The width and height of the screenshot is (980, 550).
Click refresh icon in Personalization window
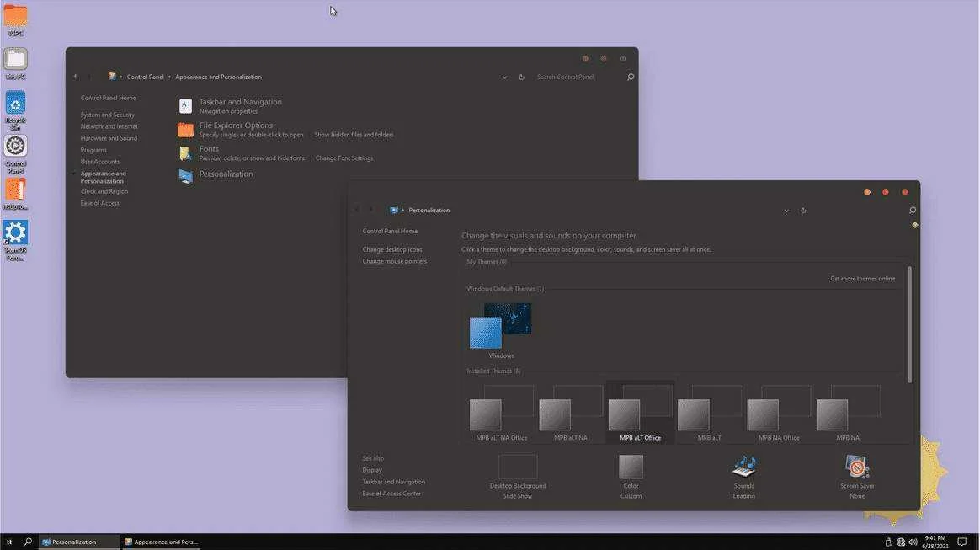click(803, 211)
